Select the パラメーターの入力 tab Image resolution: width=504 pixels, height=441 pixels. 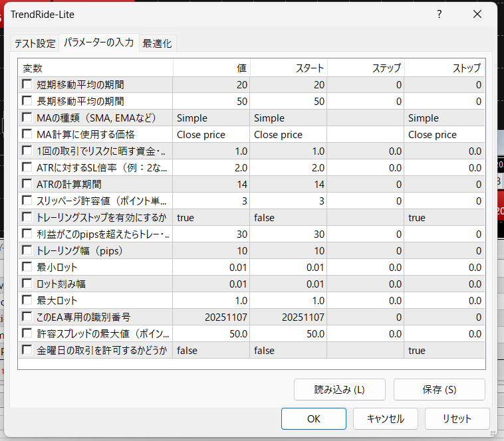pos(98,43)
